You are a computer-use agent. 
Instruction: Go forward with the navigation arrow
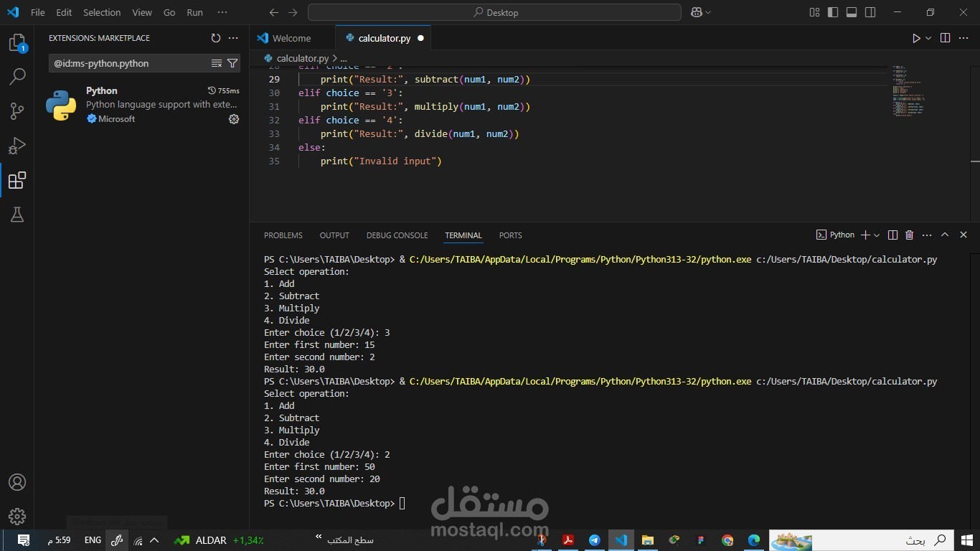293,12
